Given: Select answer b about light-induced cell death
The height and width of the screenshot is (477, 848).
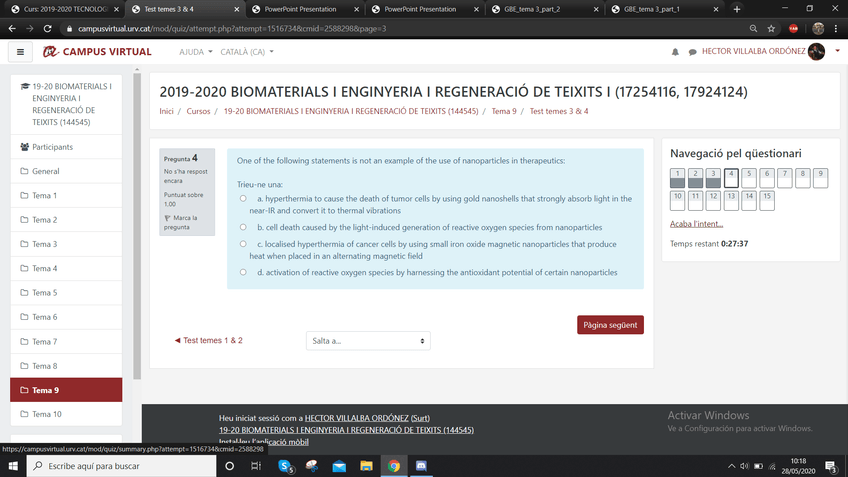Looking at the screenshot, I should 243,228.
